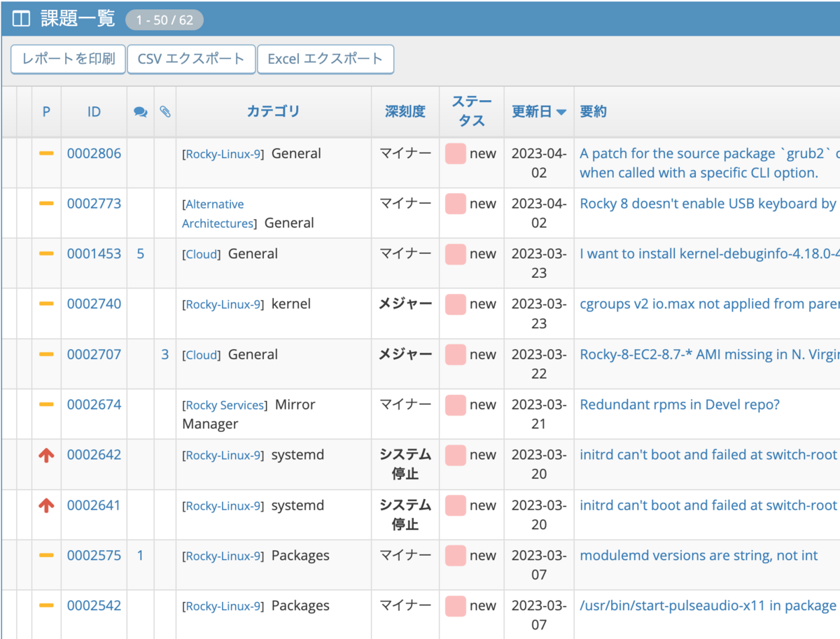Click the Rocky Services project link
Screen dimensions: 840x639
click(x=225, y=405)
